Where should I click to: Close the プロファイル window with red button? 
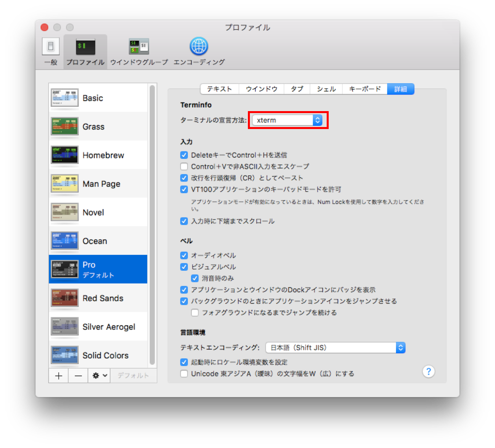(x=45, y=27)
